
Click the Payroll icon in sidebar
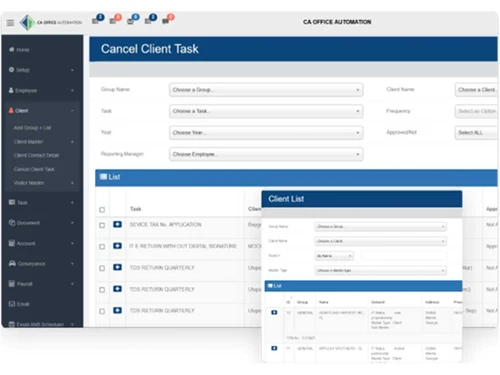pos(12,283)
